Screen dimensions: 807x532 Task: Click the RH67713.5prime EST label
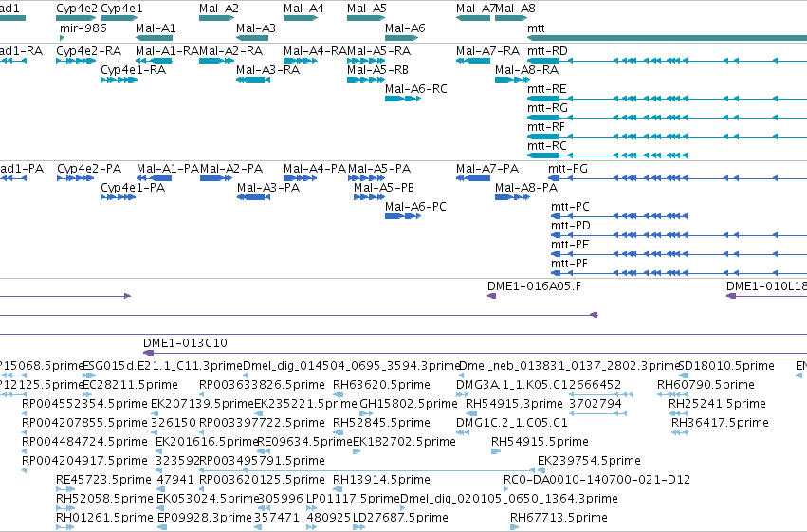(x=559, y=518)
